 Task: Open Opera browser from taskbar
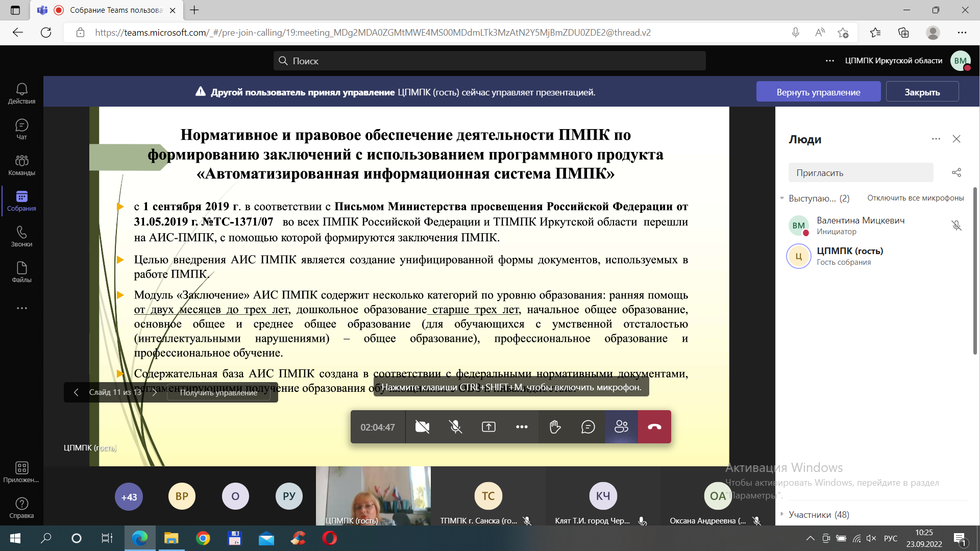[330, 538]
